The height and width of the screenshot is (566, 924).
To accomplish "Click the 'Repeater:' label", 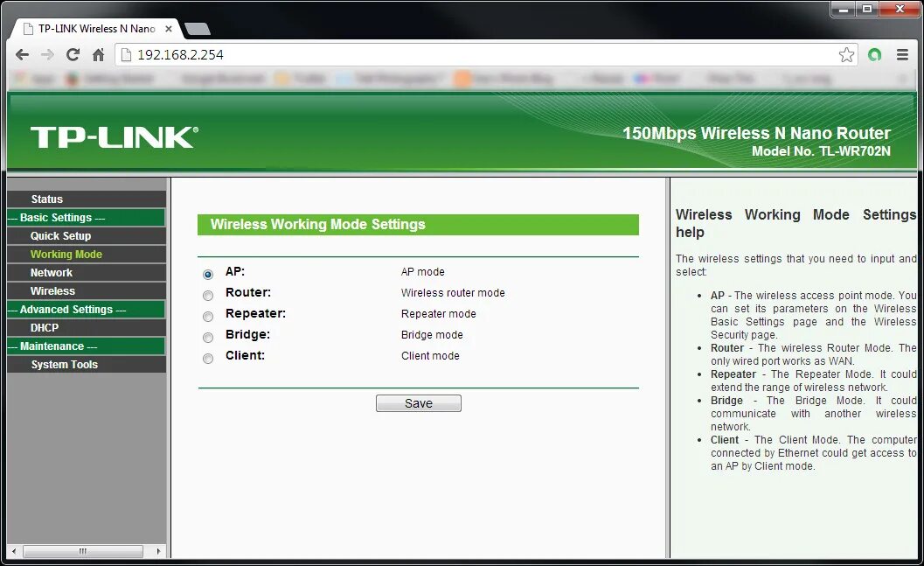I will 255,313.
